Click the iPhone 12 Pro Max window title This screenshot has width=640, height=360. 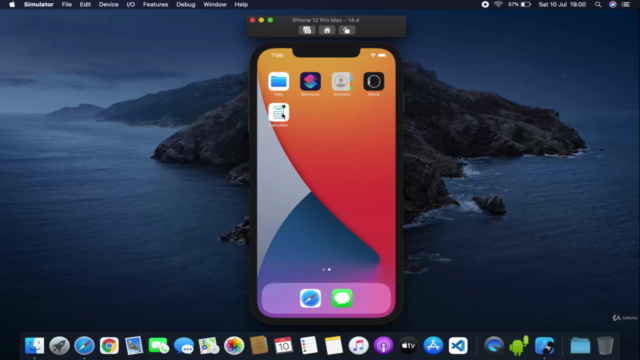coord(326,20)
